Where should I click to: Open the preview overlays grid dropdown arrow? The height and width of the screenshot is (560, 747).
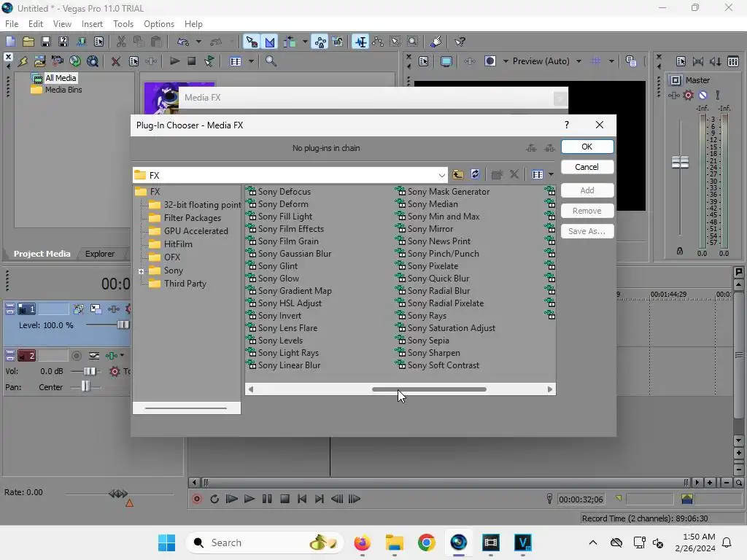pos(611,61)
